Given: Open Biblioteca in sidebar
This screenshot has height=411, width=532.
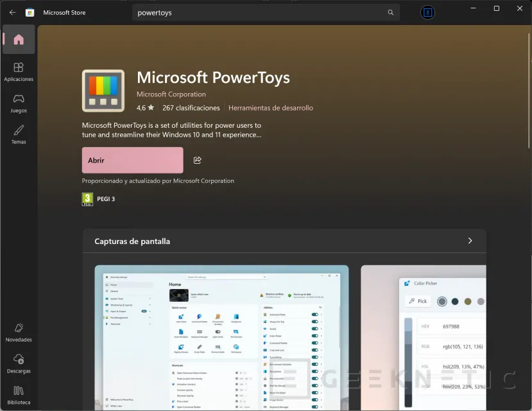Looking at the screenshot, I should pyautogui.click(x=19, y=396).
